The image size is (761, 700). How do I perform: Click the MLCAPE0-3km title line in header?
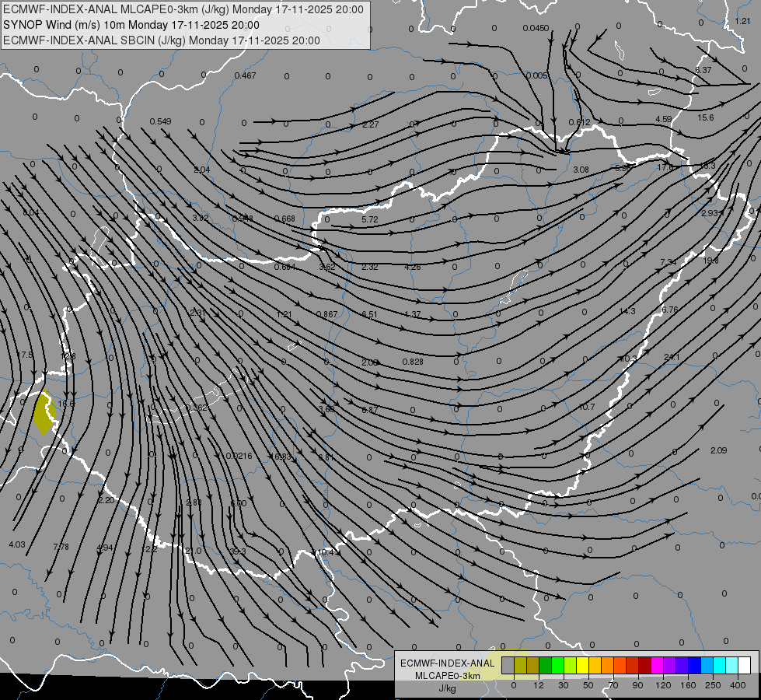pyautogui.click(x=183, y=9)
